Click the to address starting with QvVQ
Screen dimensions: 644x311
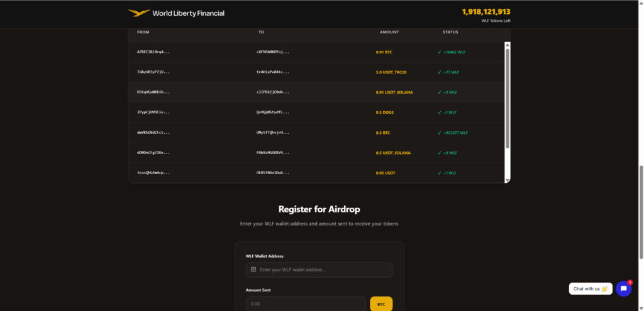point(273,112)
